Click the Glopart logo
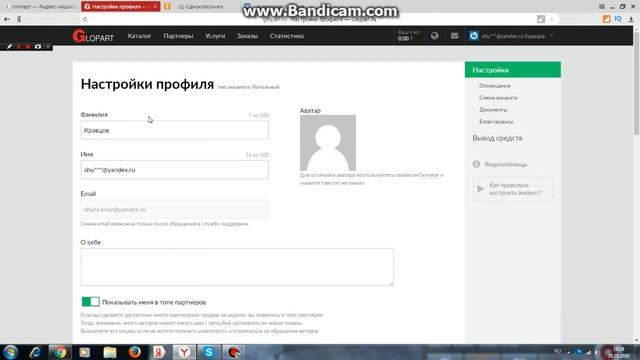 [93, 36]
